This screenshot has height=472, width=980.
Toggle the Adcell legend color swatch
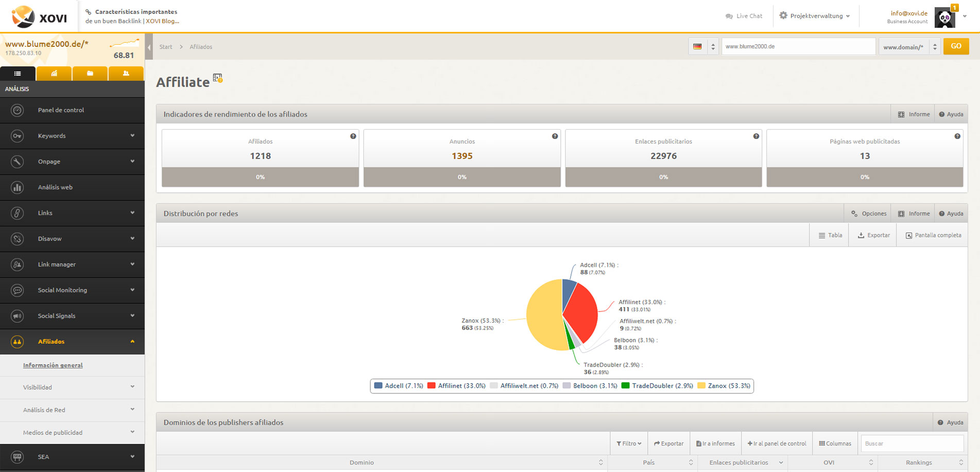coord(379,386)
